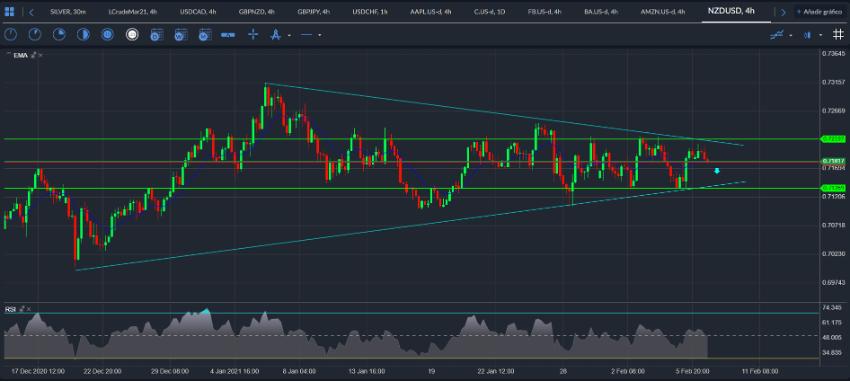Open EMA indicator settings icon

[x=34, y=55]
